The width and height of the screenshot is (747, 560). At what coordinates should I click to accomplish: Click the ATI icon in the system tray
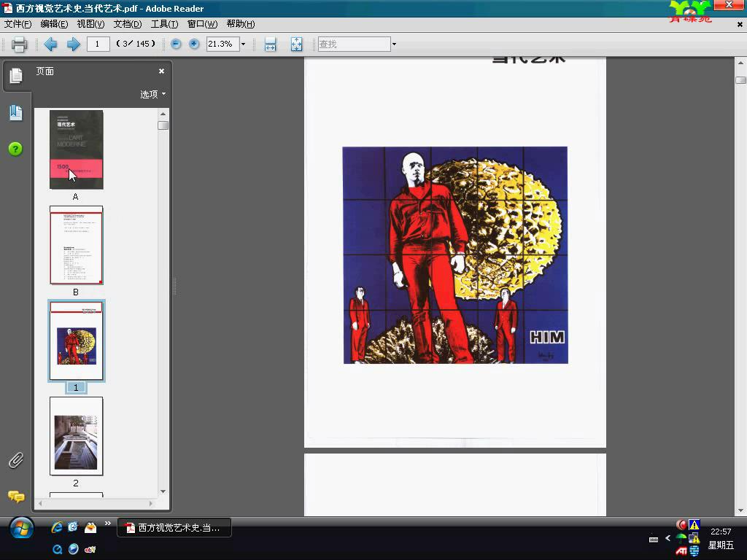[681, 551]
